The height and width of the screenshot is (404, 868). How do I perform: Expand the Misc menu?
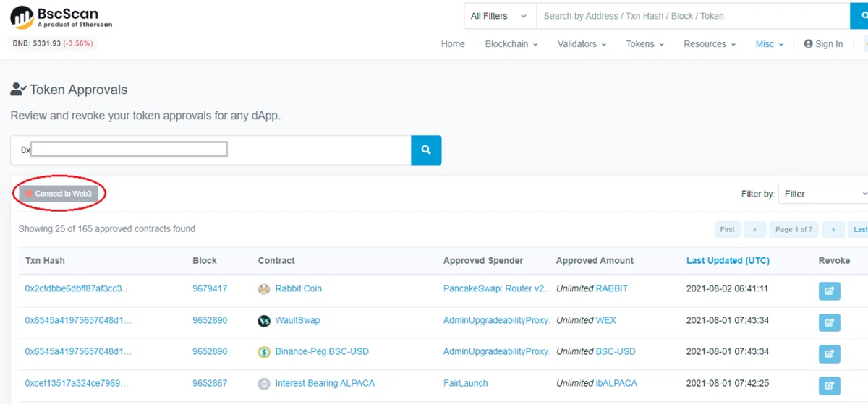[770, 44]
